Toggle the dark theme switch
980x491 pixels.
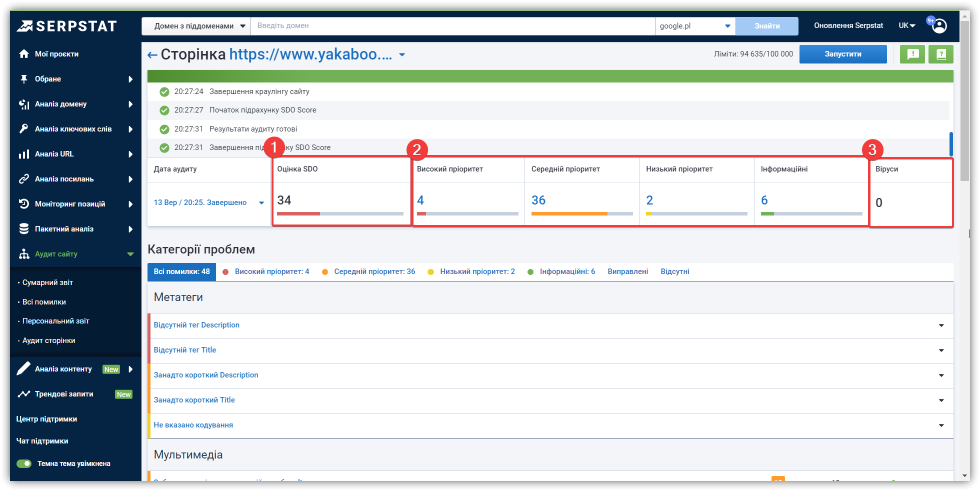pyautogui.click(x=24, y=463)
